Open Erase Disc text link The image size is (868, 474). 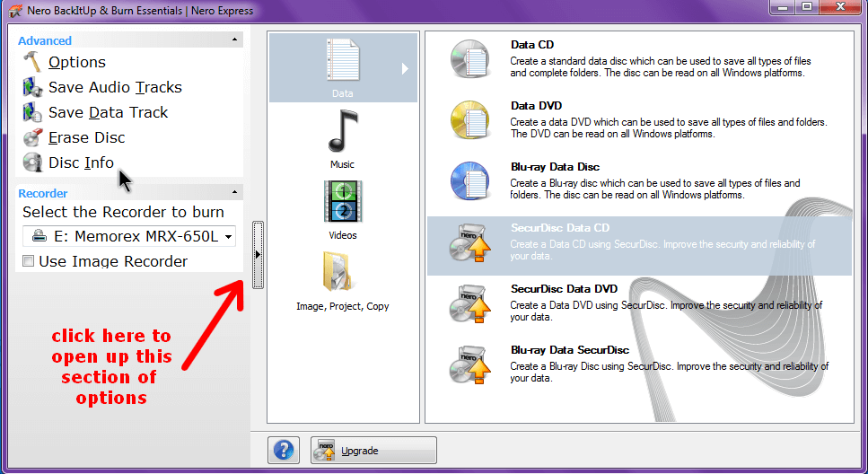pos(87,137)
